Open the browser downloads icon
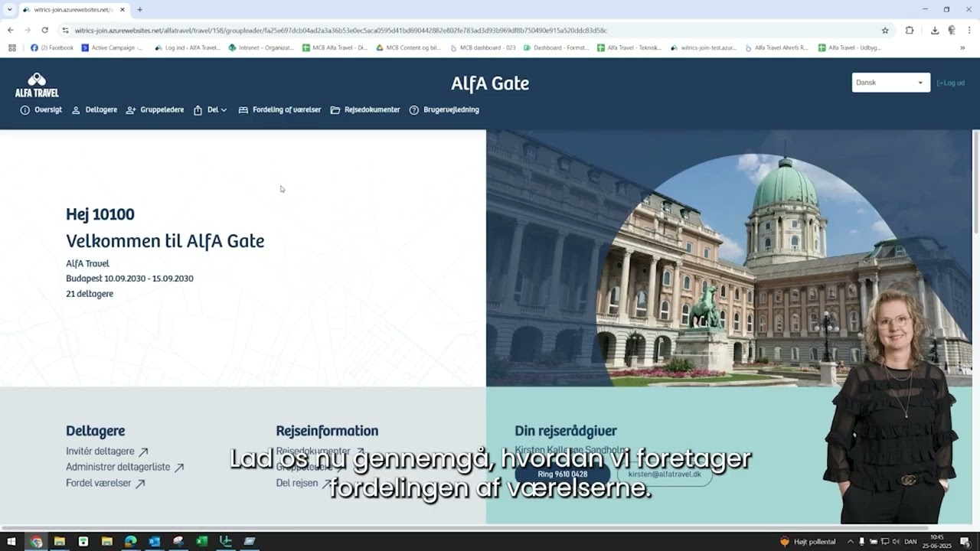 pos(935,31)
